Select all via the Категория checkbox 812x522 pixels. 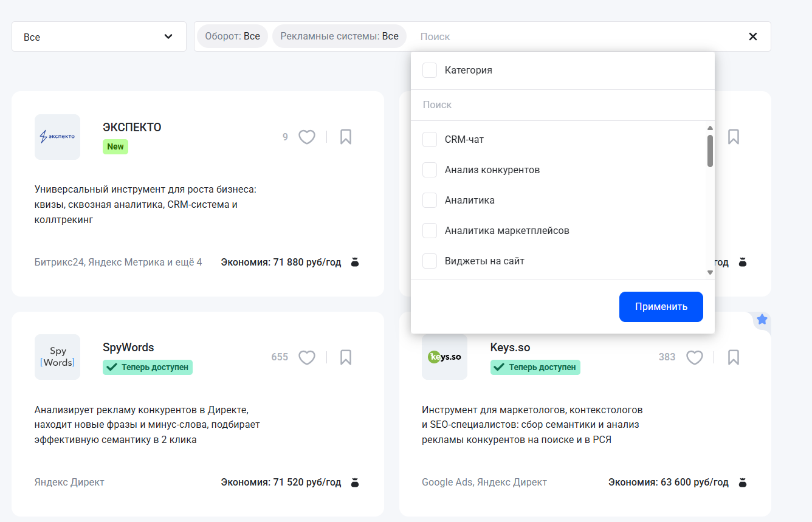click(x=430, y=70)
